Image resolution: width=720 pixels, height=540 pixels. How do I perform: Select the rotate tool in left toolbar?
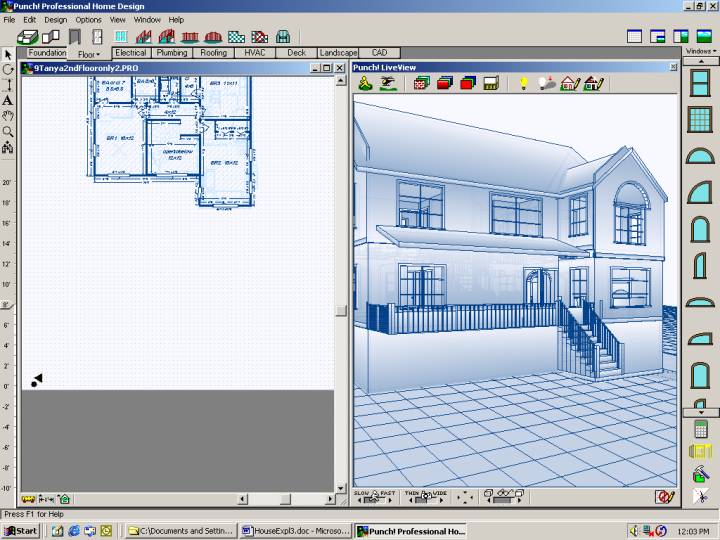(7, 70)
